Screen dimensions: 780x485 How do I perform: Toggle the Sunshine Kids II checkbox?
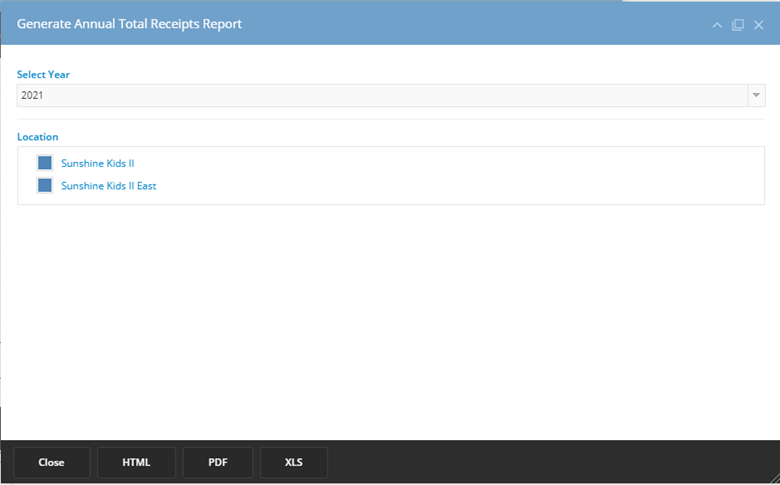point(45,163)
